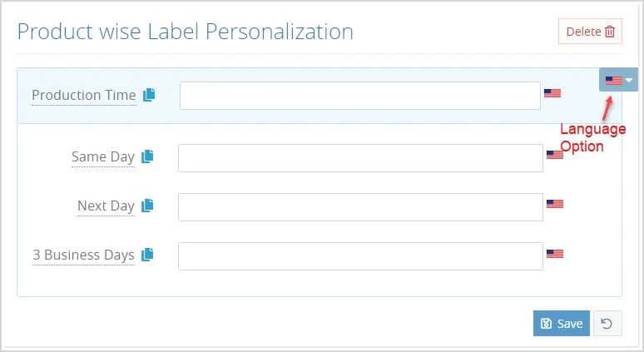Viewport: 644px width, 352px height.
Task: Click the Same Day label text
Action: [103, 157]
